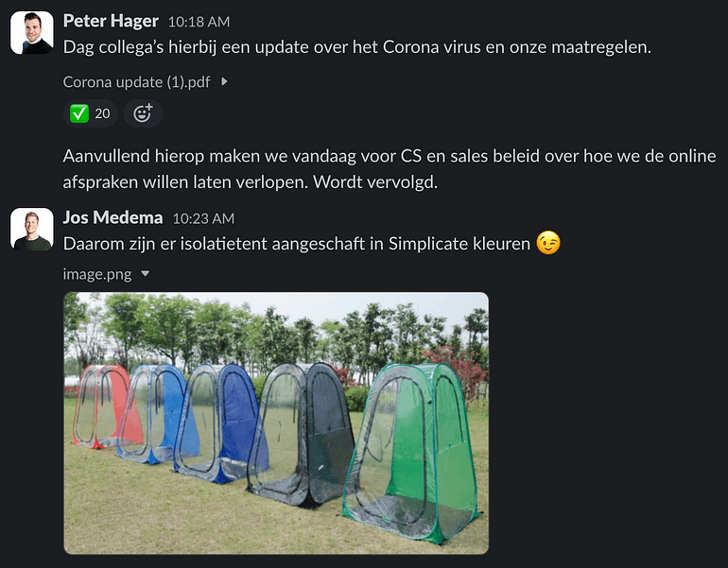Screen dimensions: 728x568
Task: Click the Peter Hager sender name
Action: pos(111,21)
